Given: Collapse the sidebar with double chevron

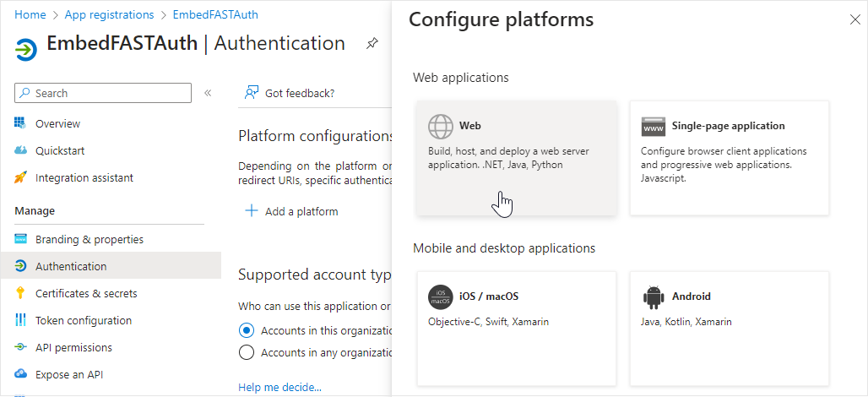Looking at the screenshot, I should (x=208, y=93).
